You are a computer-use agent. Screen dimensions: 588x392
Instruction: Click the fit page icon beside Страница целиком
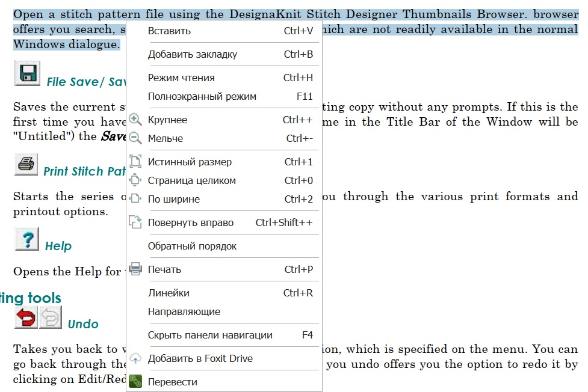tap(135, 180)
